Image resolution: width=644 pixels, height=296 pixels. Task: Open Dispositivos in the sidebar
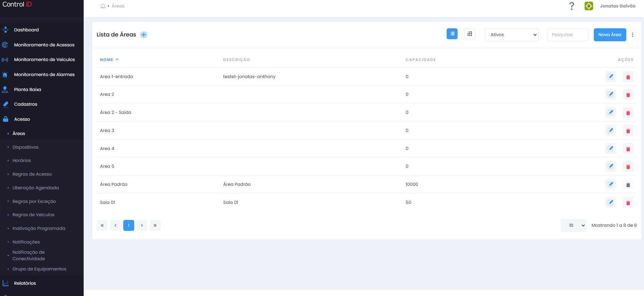click(x=26, y=147)
